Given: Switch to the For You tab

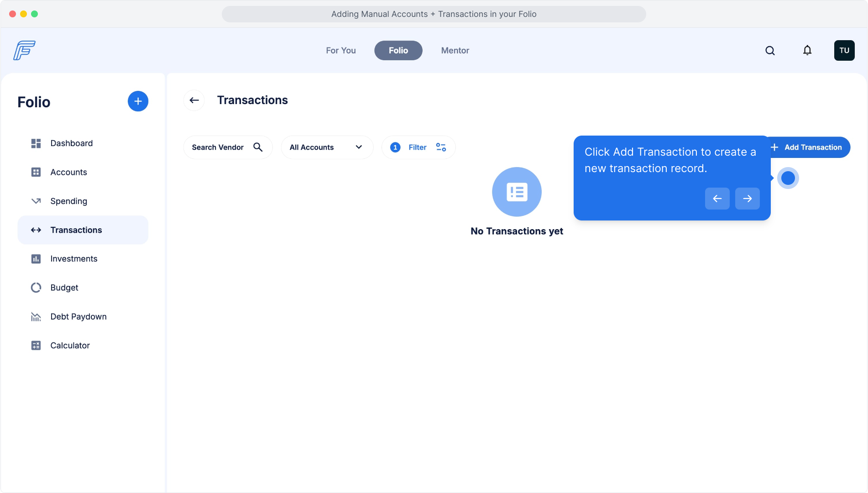Looking at the screenshot, I should (340, 51).
